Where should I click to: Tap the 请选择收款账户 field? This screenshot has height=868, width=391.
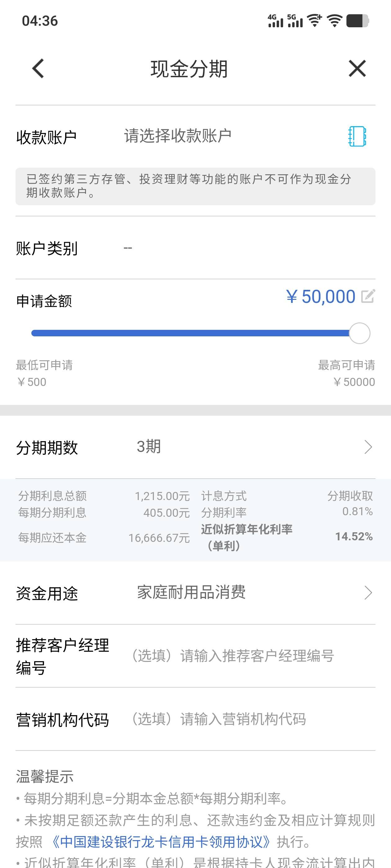tap(178, 136)
